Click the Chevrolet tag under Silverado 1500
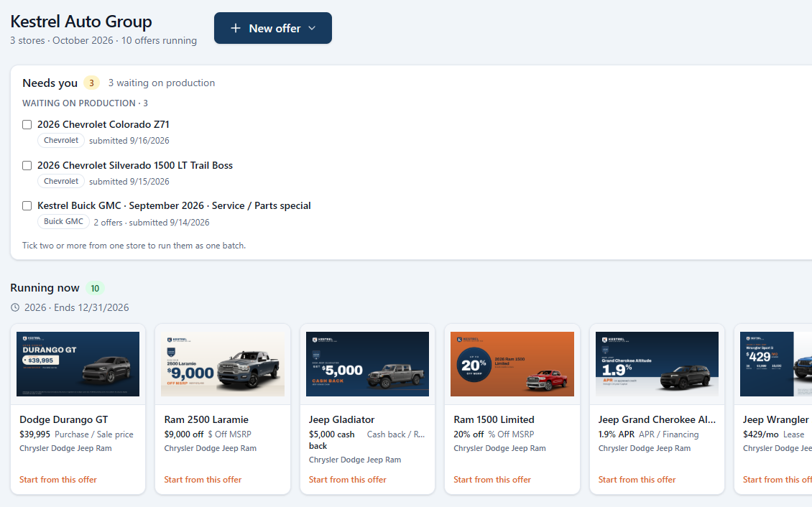Image resolution: width=812 pixels, height=507 pixels. tap(61, 181)
